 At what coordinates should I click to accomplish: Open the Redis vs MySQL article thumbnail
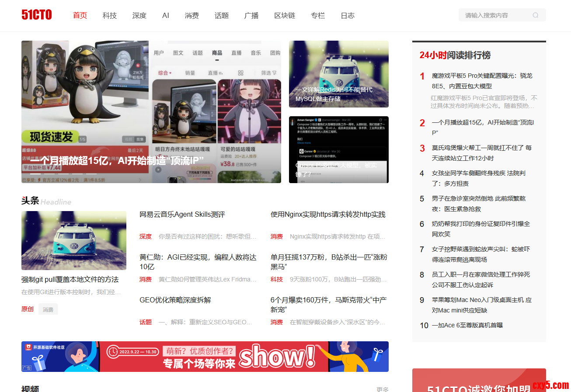(x=338, y=74)
